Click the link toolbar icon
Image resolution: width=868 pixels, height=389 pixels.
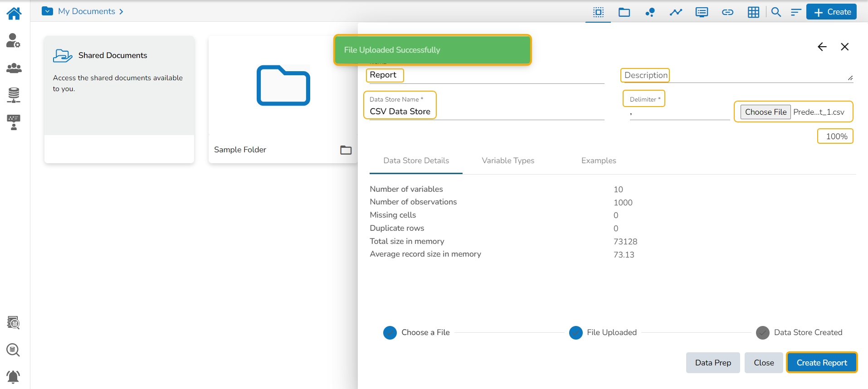(x=727, y=12)
